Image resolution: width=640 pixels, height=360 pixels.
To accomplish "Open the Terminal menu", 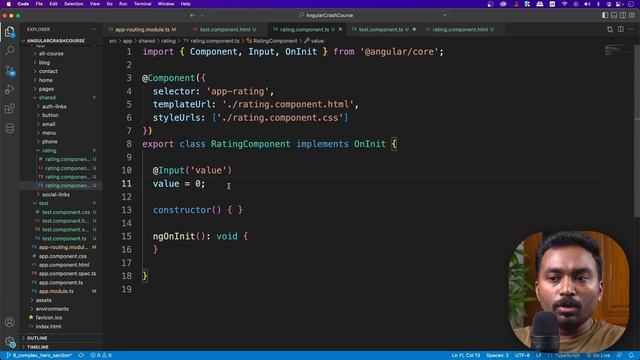I will 142,4.
